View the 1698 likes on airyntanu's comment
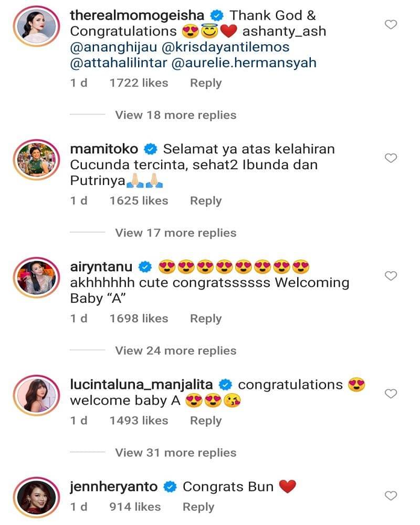 pos(139,318)
